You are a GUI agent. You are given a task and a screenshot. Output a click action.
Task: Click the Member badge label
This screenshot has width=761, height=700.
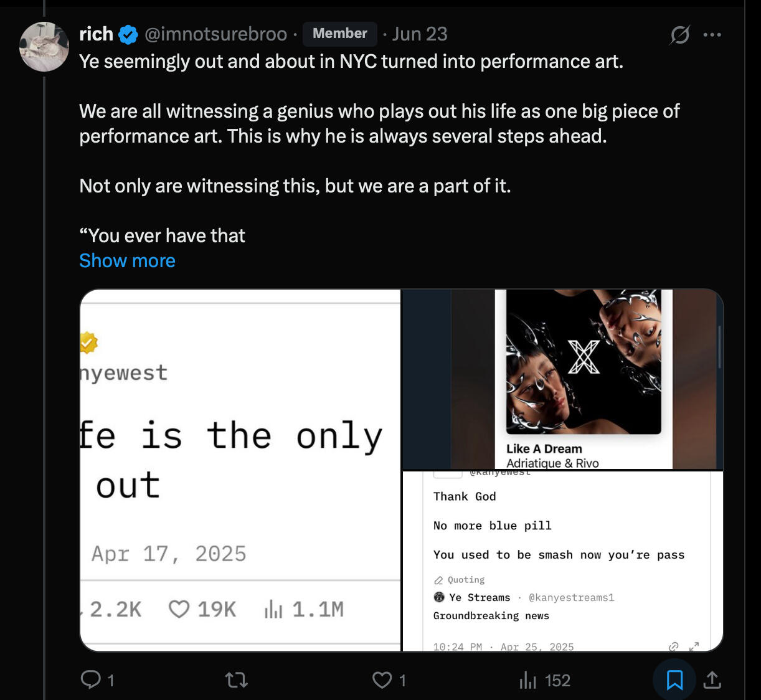pos(340,34)
